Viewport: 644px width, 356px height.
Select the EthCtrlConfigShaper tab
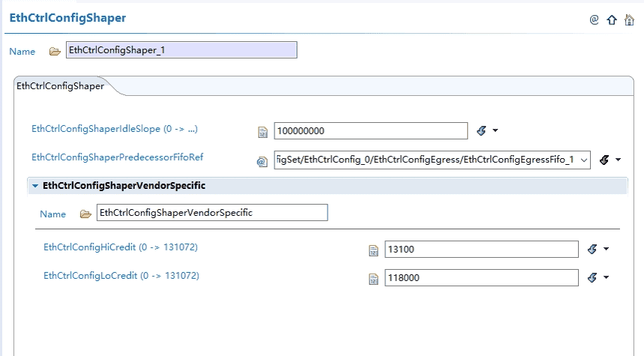(60, 86)
